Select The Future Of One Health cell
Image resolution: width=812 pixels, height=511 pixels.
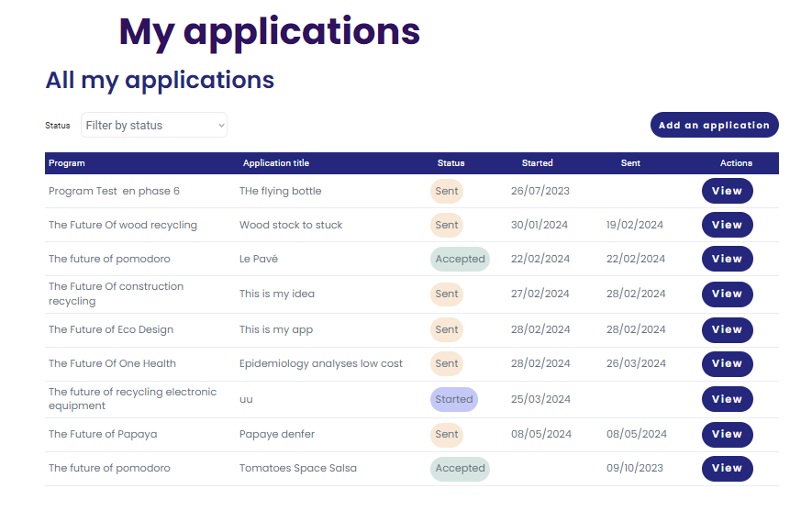[112, 363]
